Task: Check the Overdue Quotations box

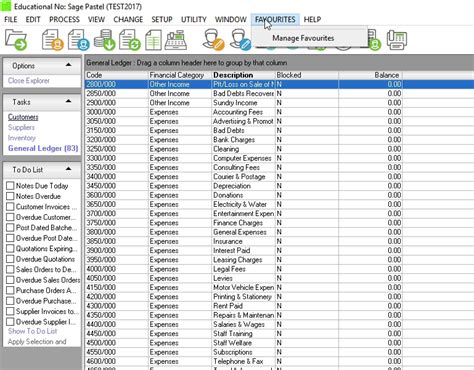Action: pos(10,259)
